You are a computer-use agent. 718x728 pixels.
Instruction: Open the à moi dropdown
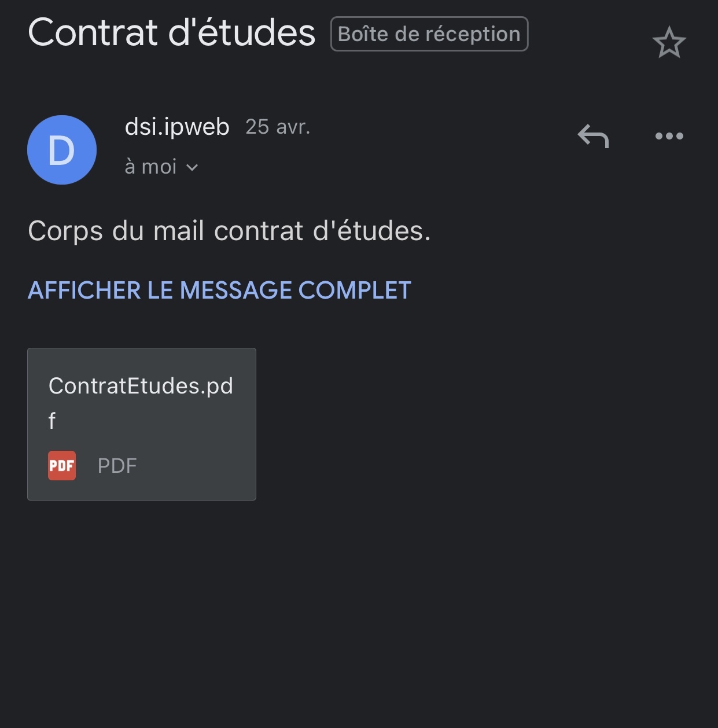pos(162,167)
